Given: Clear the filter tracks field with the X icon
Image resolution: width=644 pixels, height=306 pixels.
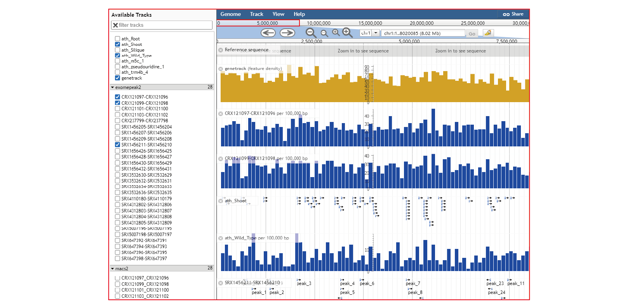Looking at the screenshot, I should 115,25.
